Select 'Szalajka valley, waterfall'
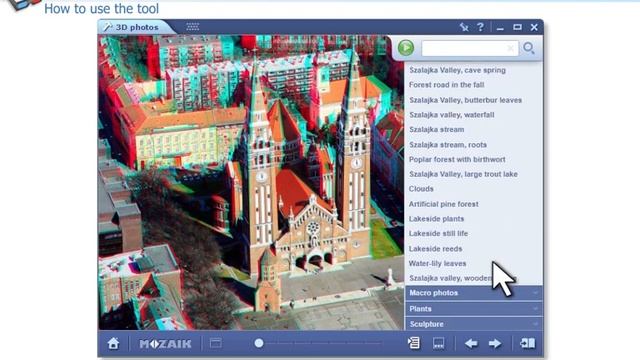 coord(451,115)
